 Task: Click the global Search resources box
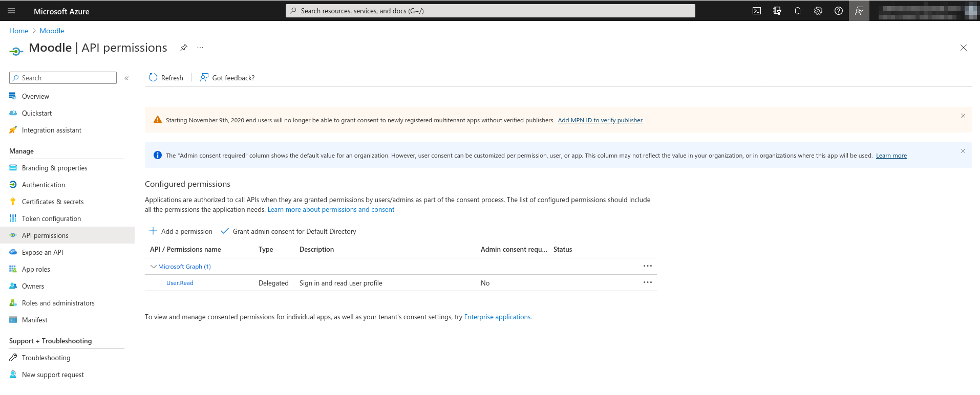(x=491, y=11)
